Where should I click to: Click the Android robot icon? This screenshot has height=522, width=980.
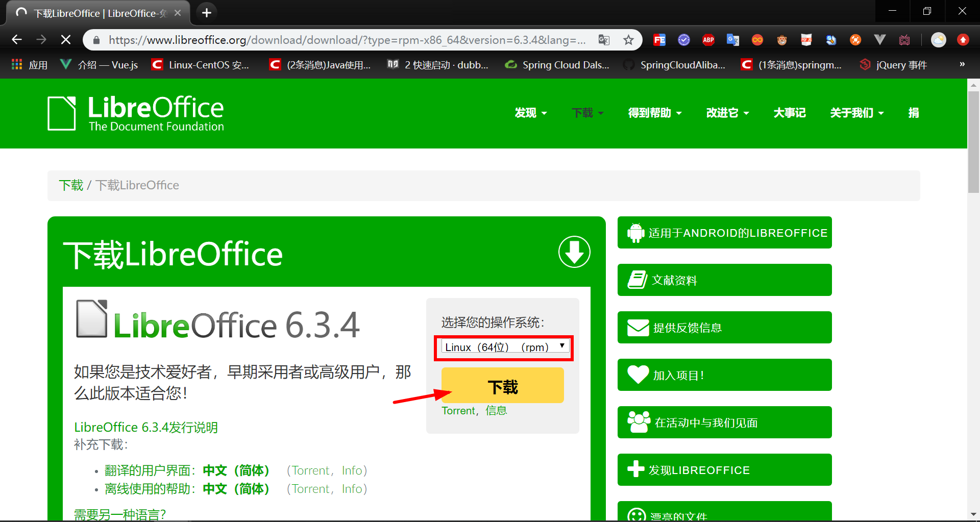pyautogui.click(x=635, y=233)
